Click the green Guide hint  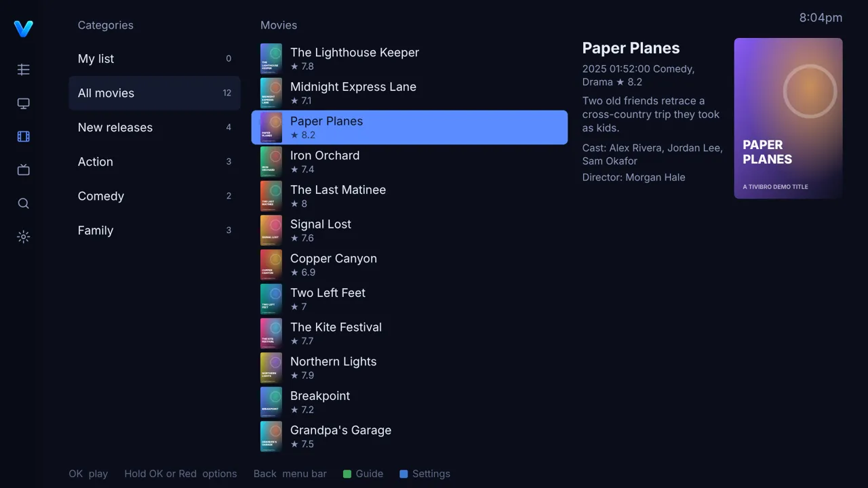(363, 474)
